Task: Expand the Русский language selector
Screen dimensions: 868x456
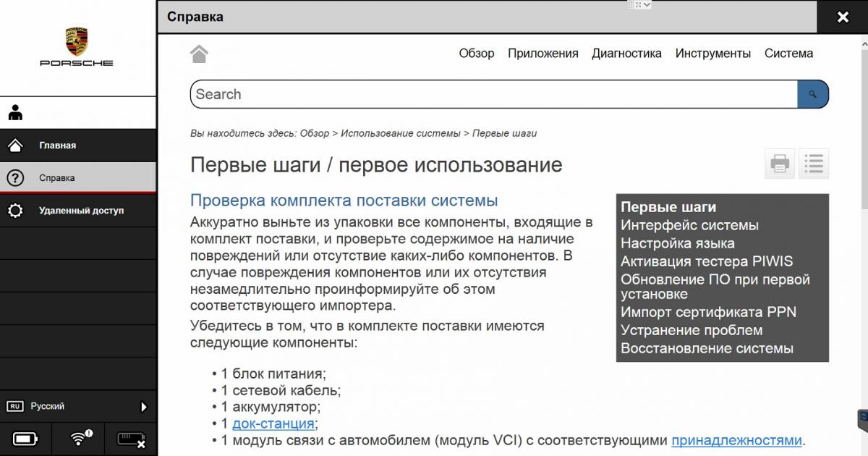Action: click(143, 407)
